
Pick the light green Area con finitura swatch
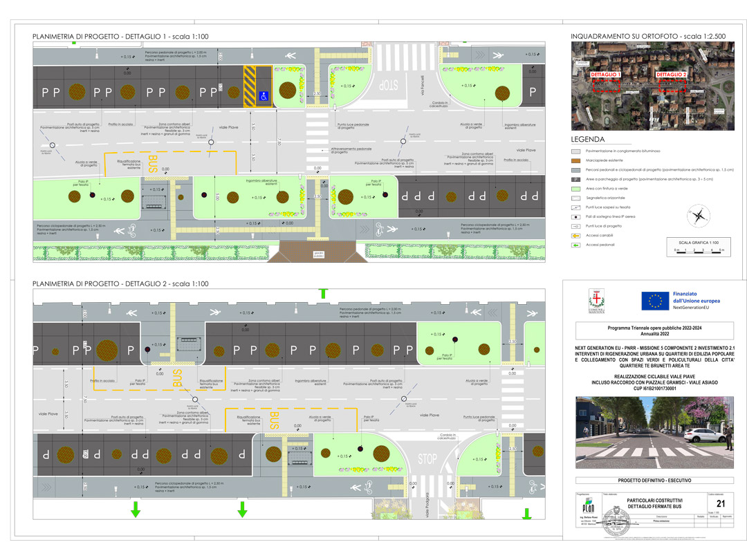click(x=575, y=188)
